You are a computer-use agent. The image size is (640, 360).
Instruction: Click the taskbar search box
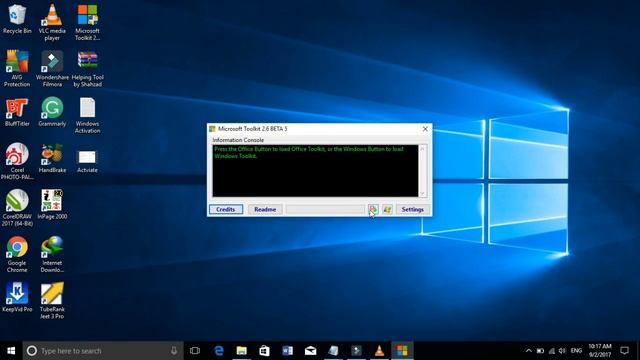[x=103, y=351]
